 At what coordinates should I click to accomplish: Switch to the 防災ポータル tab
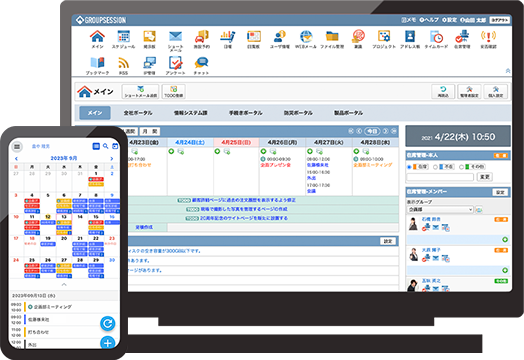[x=298, y=113]
